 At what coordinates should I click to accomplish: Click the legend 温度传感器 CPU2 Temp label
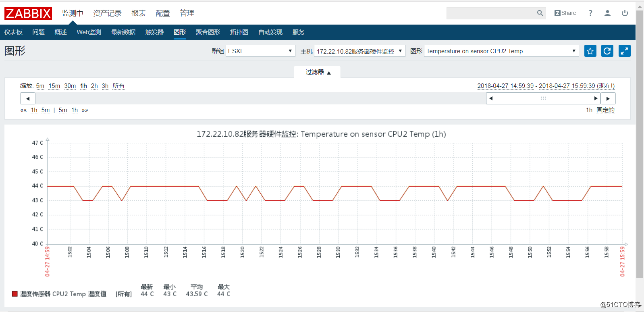click(x=63, y=294)
